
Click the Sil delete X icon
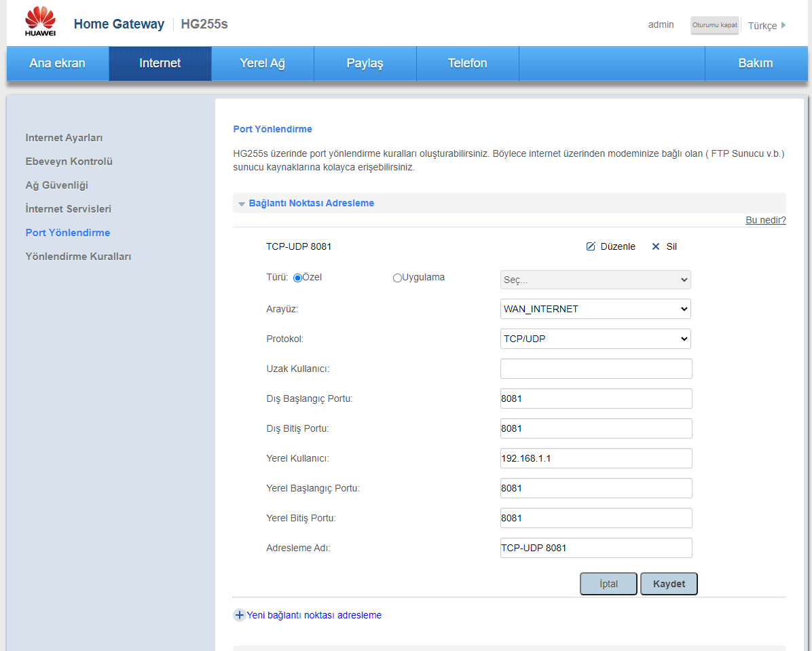pyautogui.click(x=656, y=246)
